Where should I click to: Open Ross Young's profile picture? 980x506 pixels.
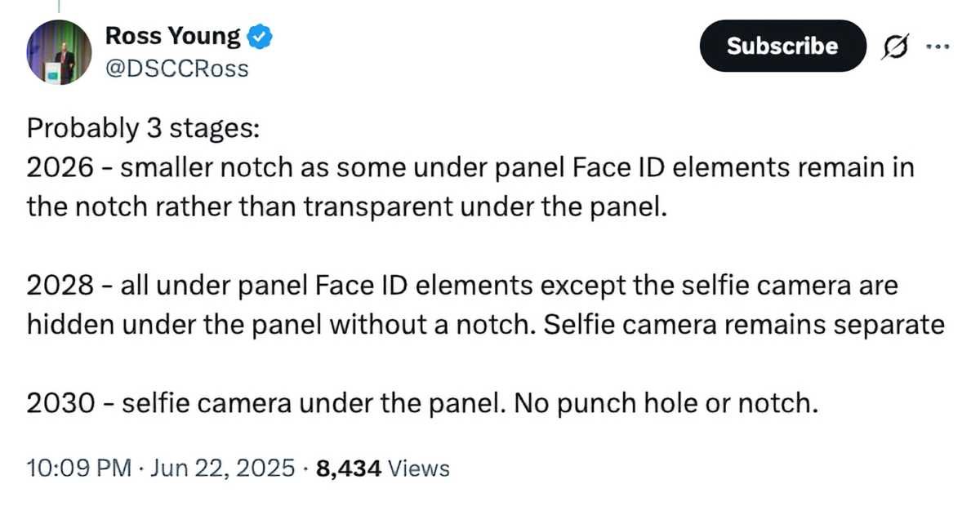pyautogui.click(x=59, y=52)
